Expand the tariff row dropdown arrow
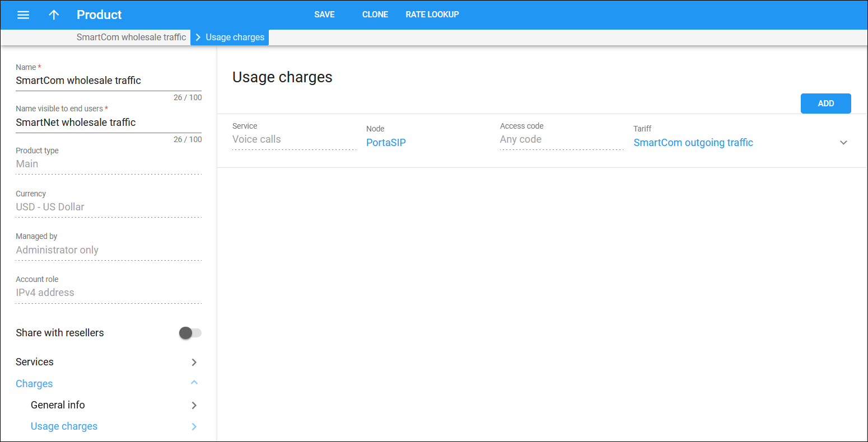This screenshot has height=442, width=868. (x=843, y=143)
